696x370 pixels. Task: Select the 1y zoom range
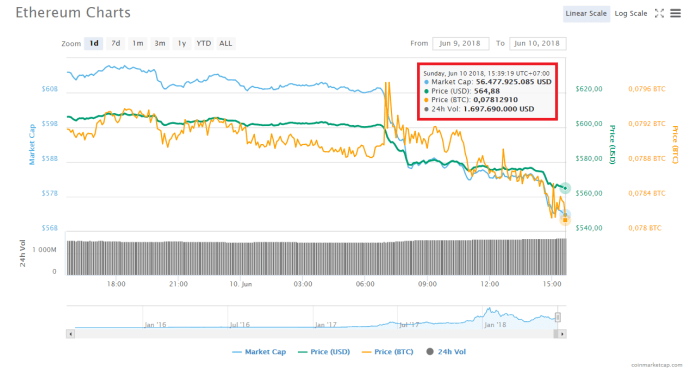182,43
